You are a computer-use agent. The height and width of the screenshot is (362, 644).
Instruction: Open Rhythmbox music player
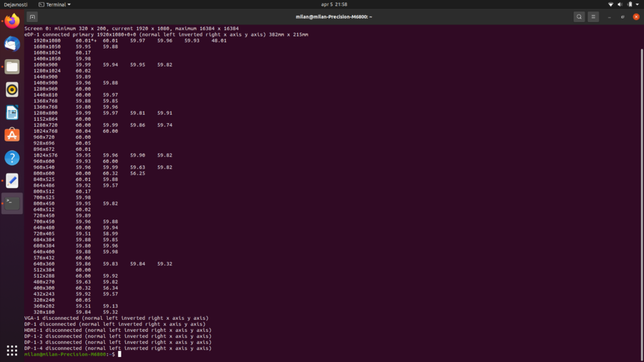[x=12, y=90]
